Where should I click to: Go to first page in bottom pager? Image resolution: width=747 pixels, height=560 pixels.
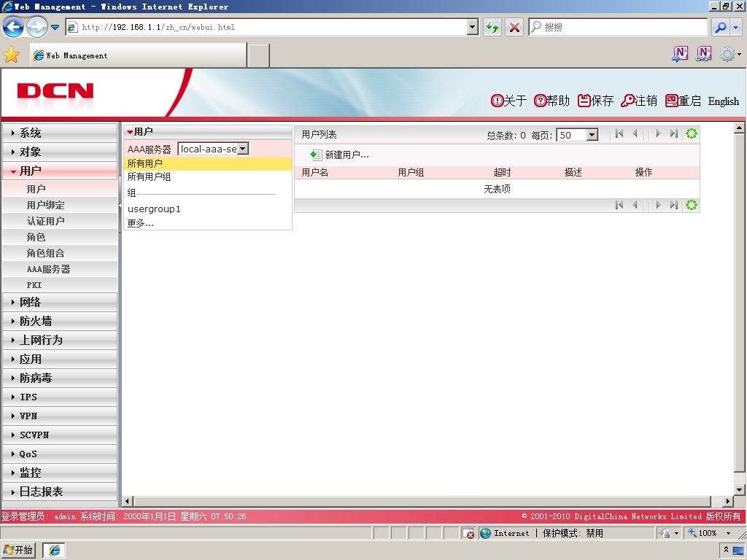619,205
